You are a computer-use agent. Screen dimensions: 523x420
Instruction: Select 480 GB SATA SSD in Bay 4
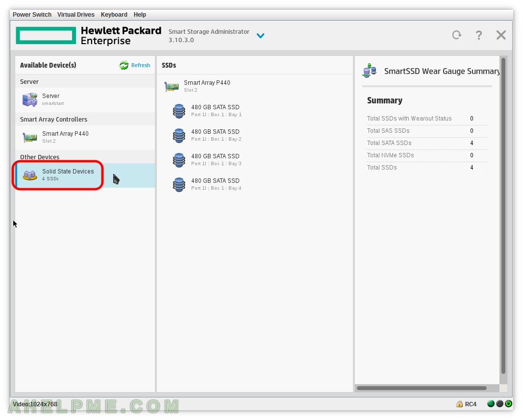(216, 184)
